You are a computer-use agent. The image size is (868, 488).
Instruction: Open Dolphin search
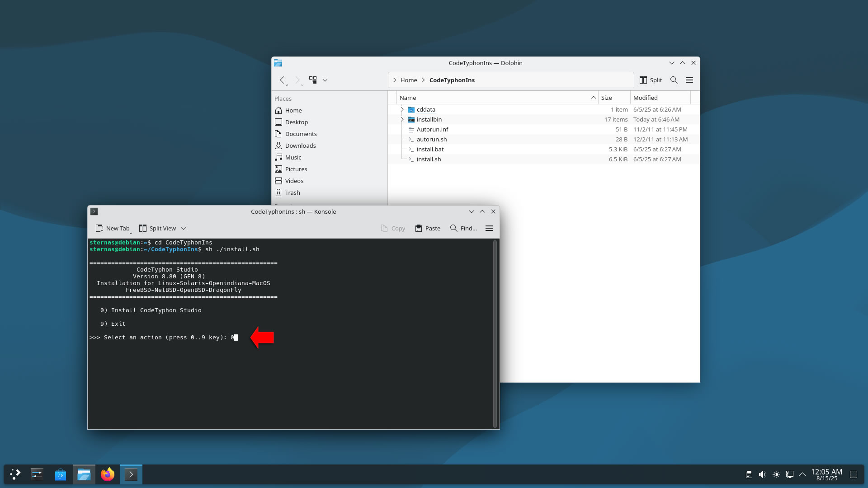[674, 80]
